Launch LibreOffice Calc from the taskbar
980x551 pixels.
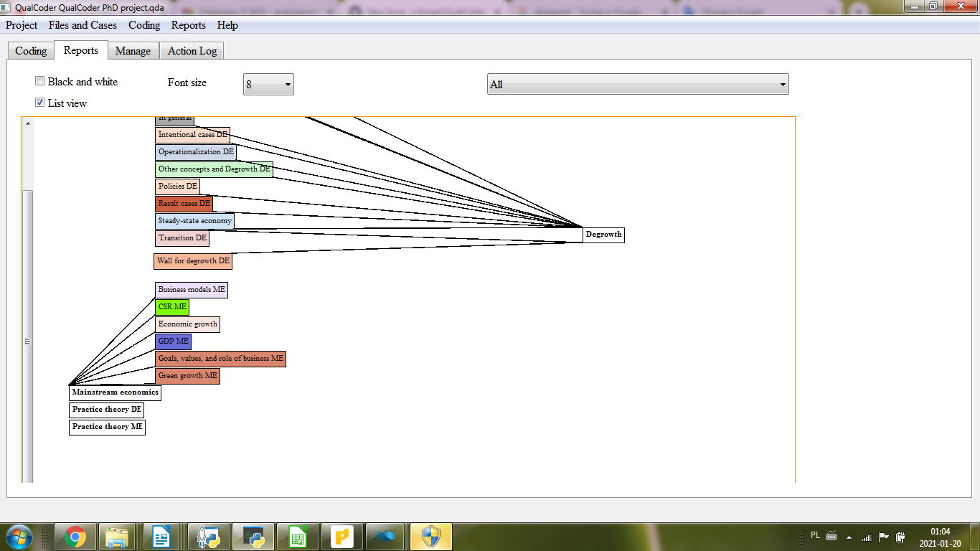tap(298, 536)
